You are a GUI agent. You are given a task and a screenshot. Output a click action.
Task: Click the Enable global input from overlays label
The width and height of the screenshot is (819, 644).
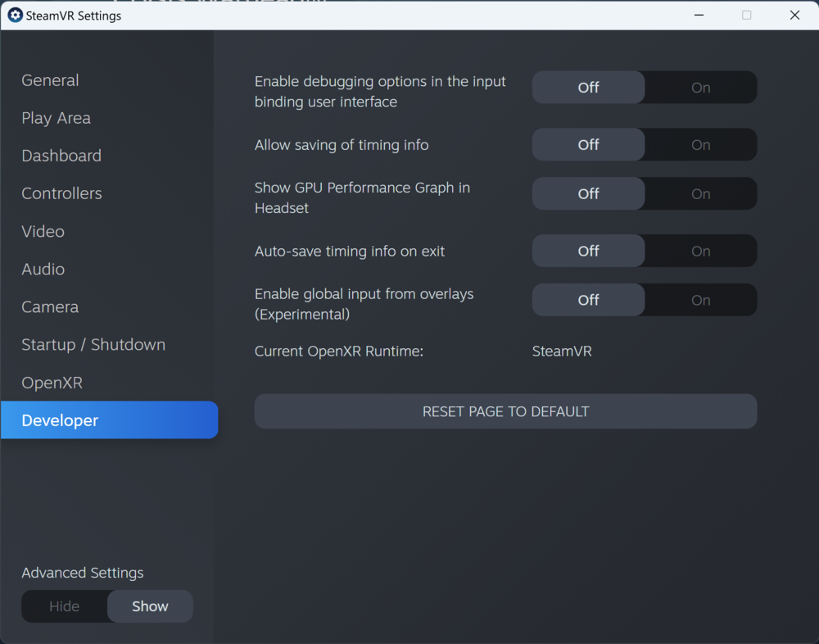pos(364,304)
